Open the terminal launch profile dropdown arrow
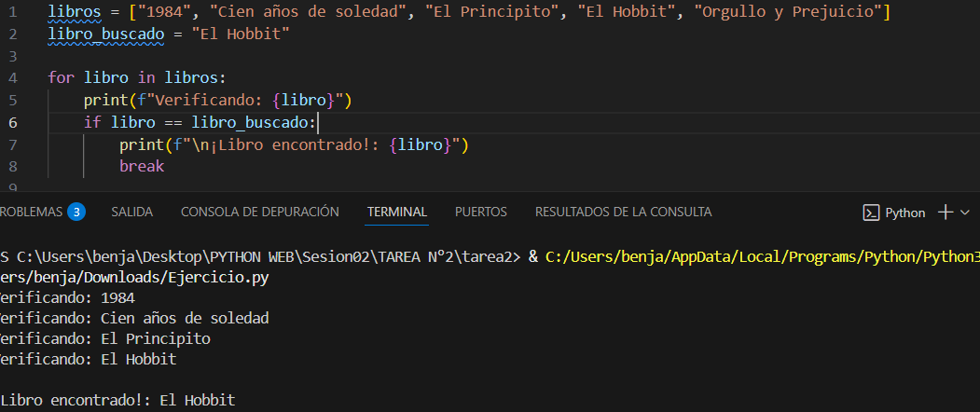This screenshot has width=980, height=412. tap(964, 213)
